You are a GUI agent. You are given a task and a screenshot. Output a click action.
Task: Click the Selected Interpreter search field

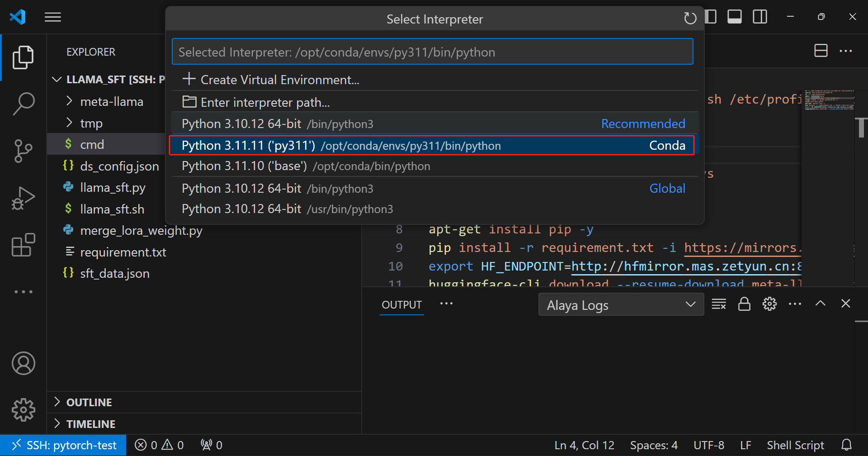[x=432, y=52]
